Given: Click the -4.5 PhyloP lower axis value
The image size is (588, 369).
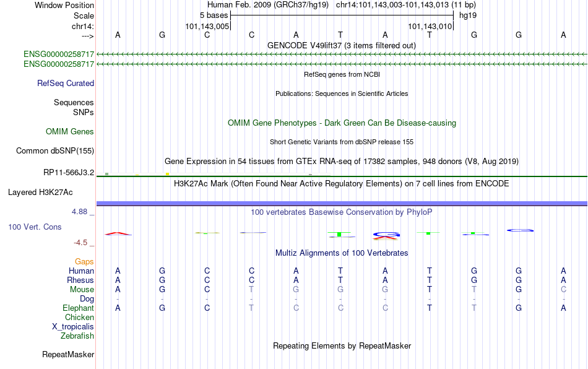Looking at the screenshot, I should (80, 243).
